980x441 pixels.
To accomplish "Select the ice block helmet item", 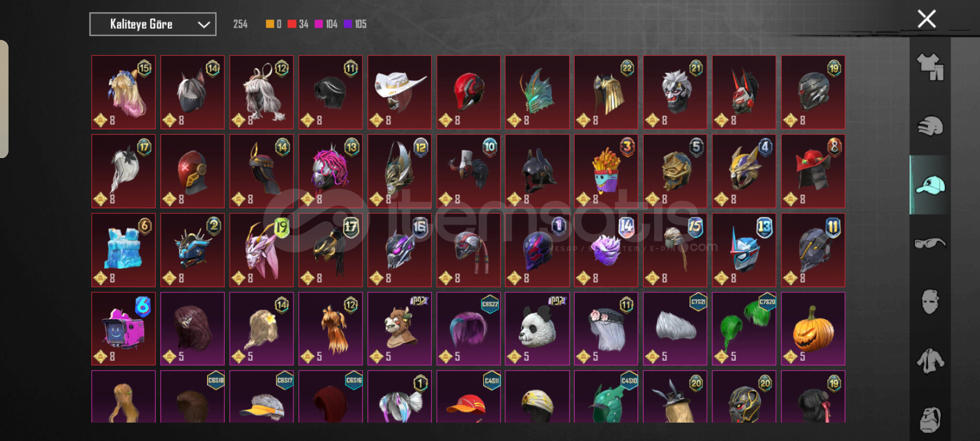I will 123,250.
